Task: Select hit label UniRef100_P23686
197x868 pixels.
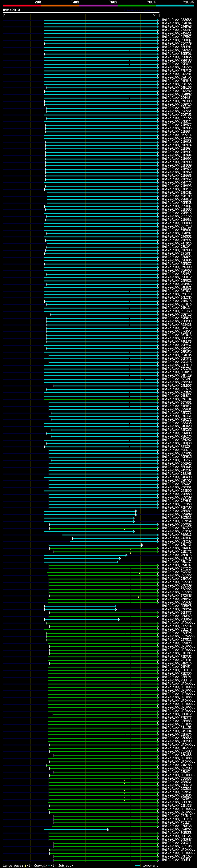Action: 177,20
